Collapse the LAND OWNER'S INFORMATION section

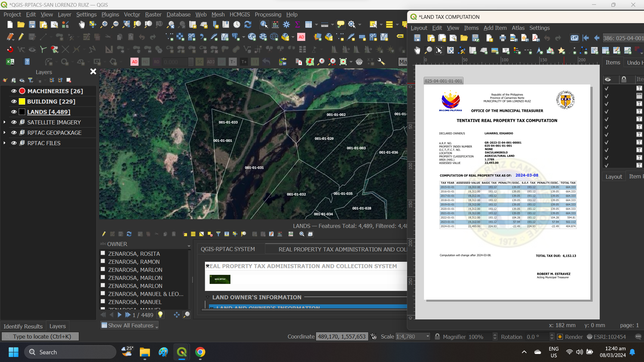207,297
